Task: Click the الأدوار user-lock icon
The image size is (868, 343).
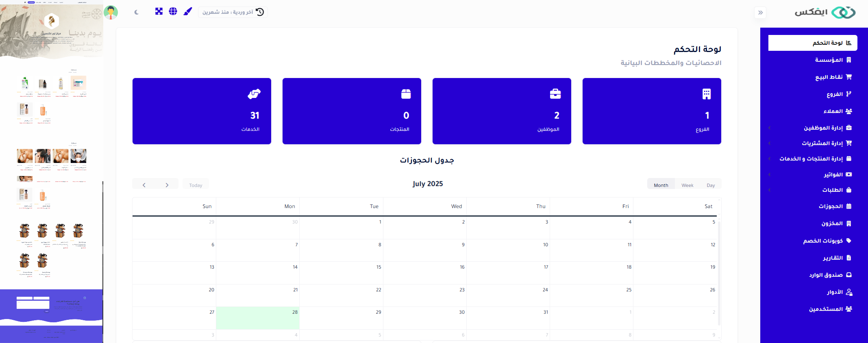Action: [849, 292]
